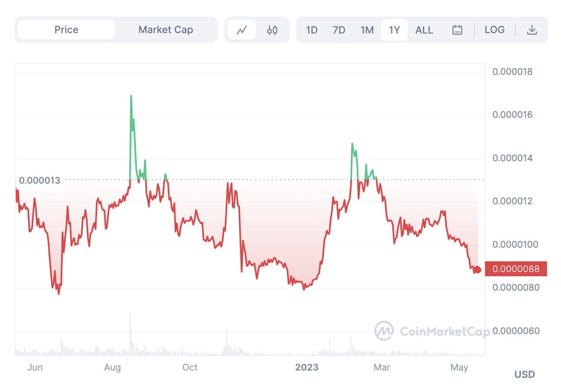561x392 pixels.
Task: Click the red current-price marker dot
Action: tap(478, 270)
